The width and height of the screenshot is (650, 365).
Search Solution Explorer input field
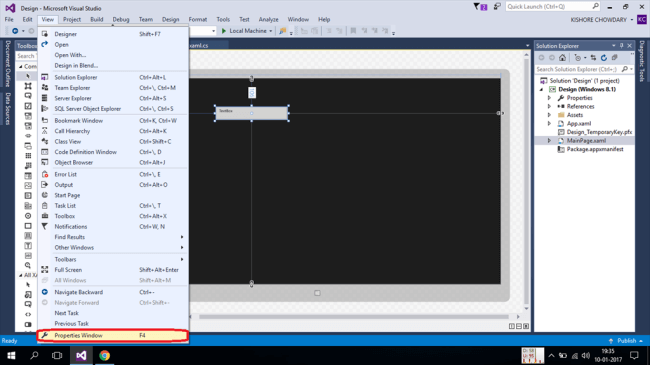(584, 69)
